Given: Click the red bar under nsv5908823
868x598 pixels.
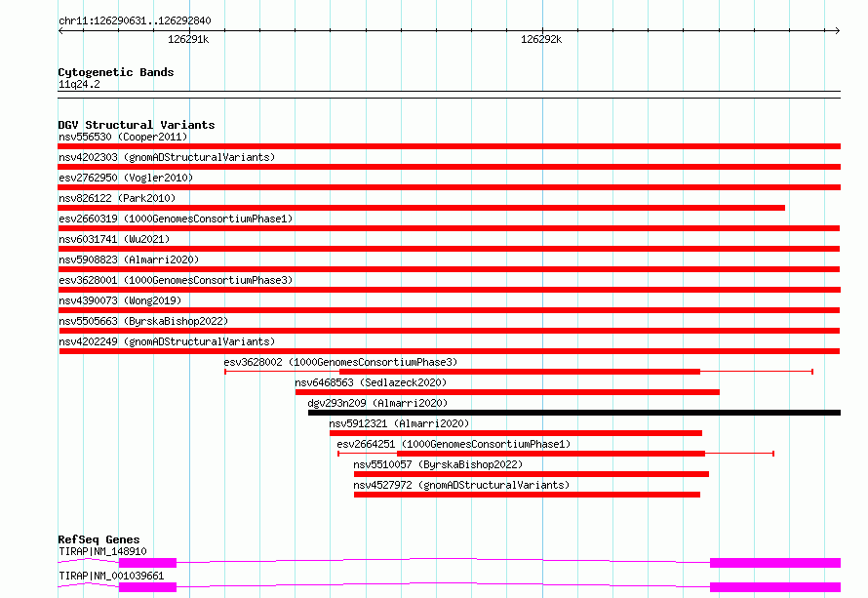Looking at the screenshot, I should (x=449, y=269).
